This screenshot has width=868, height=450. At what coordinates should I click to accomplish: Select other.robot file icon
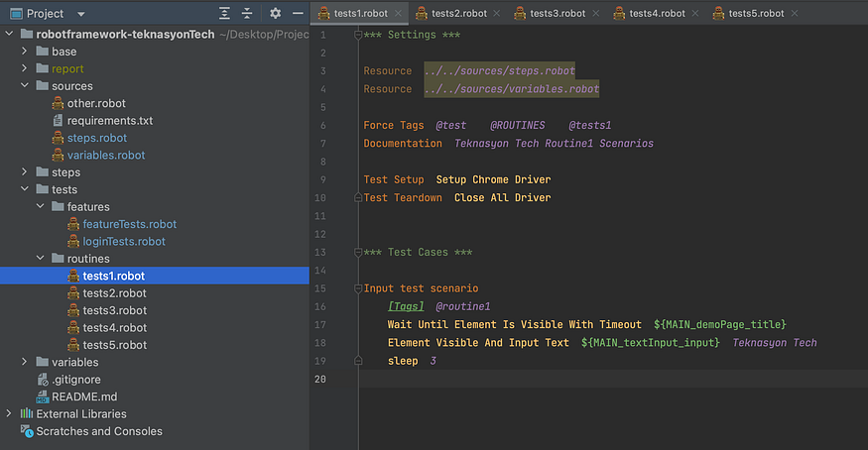[x=58, y=103]
